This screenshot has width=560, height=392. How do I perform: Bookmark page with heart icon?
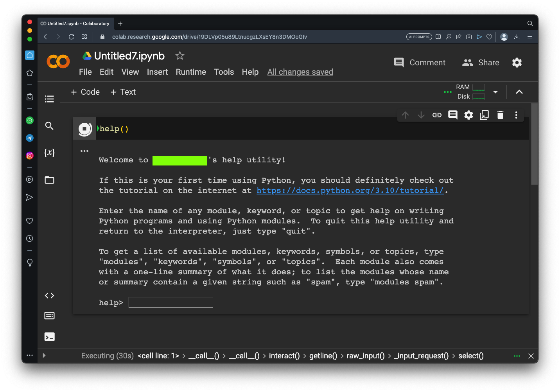pyautogui.click(x=489, y=37)
